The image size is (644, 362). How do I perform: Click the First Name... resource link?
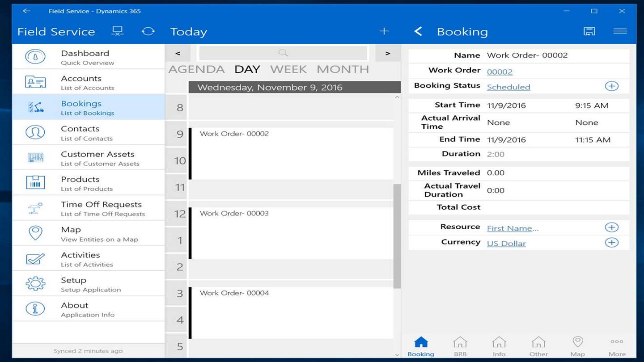(513, 228)
